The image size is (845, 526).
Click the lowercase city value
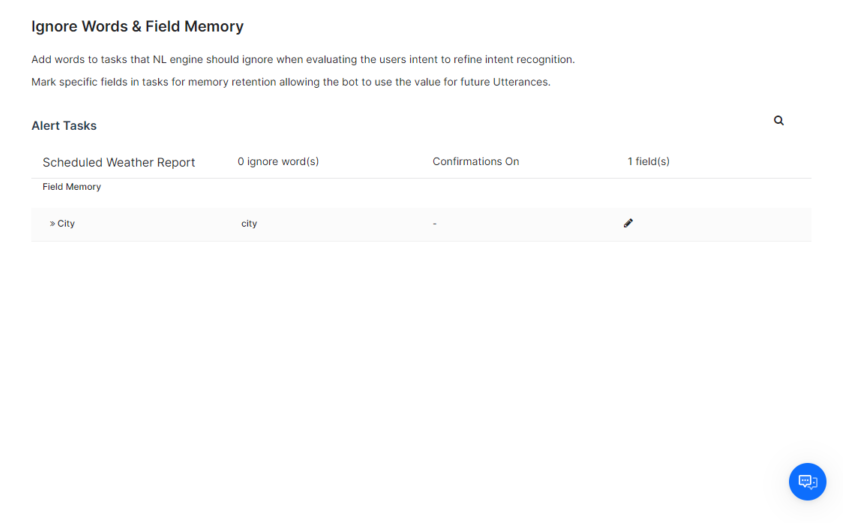(249, 224)
